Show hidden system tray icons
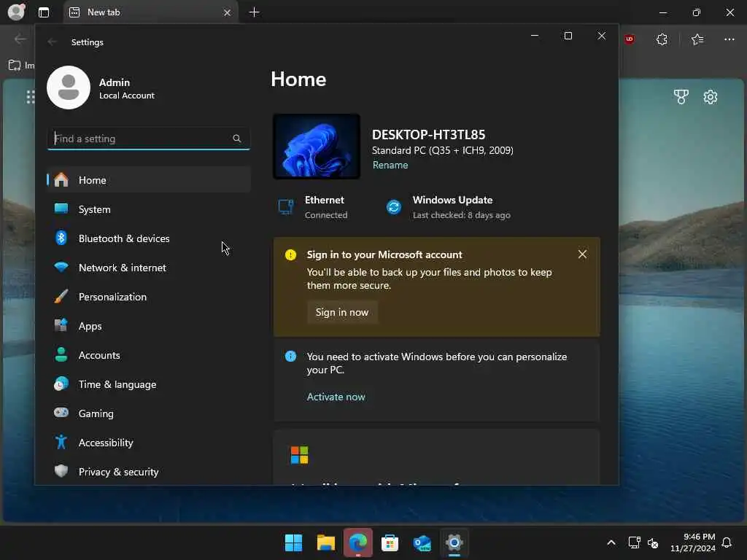 pyautogui.click(x=611, y=542)
